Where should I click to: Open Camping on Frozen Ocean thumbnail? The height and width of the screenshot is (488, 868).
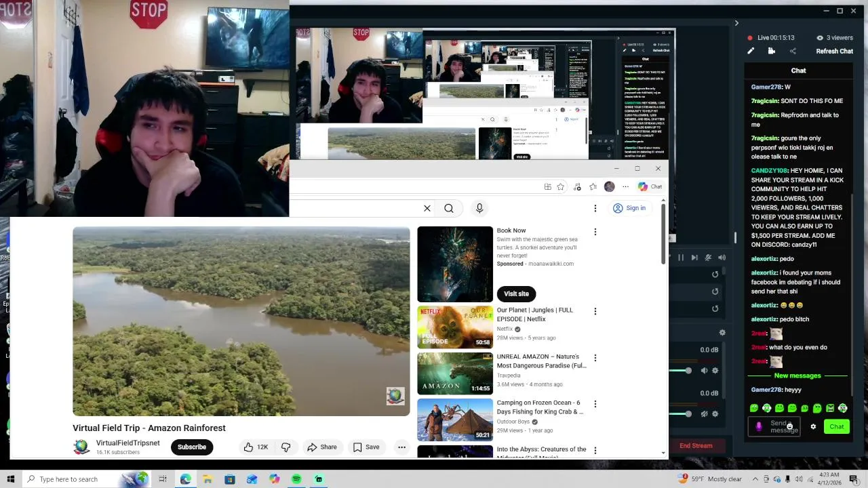[x=455, y=420]
